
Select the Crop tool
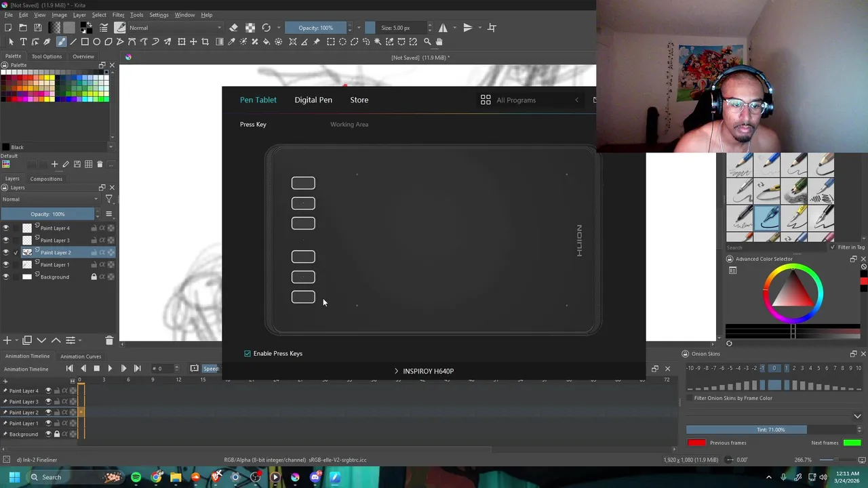(x=205, y=42)
